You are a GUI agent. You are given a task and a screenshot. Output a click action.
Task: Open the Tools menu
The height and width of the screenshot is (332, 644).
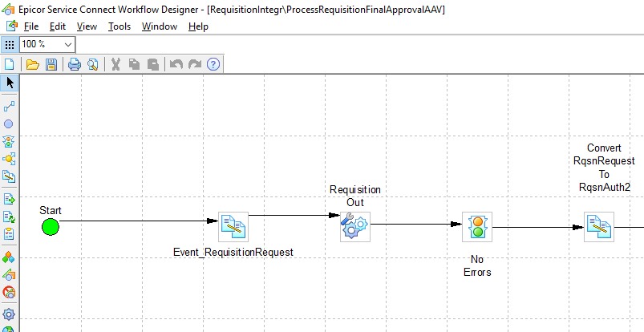tap(119, 26)
